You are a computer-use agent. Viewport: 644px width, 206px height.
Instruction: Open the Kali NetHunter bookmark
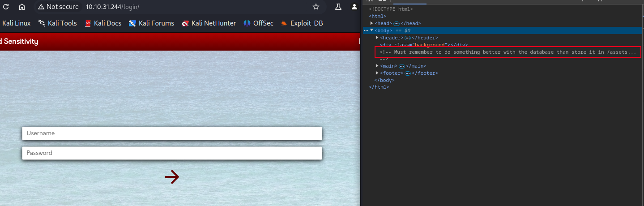tap(209, 23)
